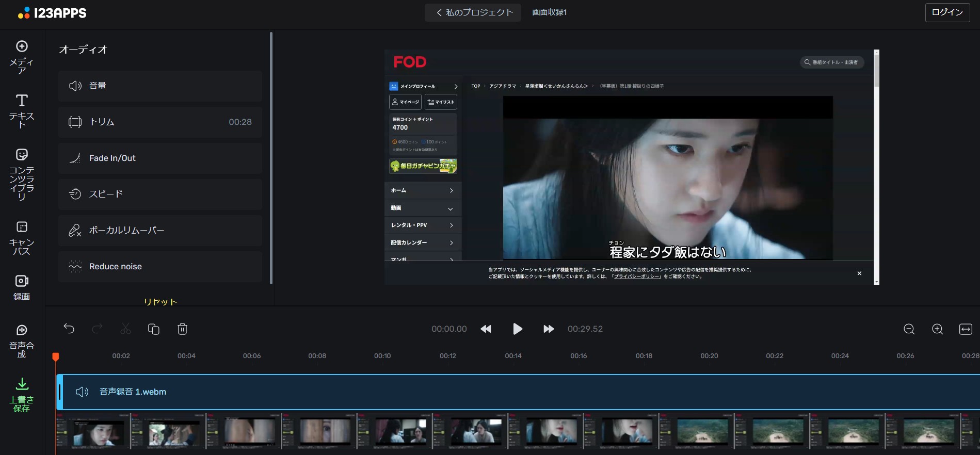This screenshot has width=980, height=455.
Task: Expand メインプロフィール profile chevron
Action: 456,86
